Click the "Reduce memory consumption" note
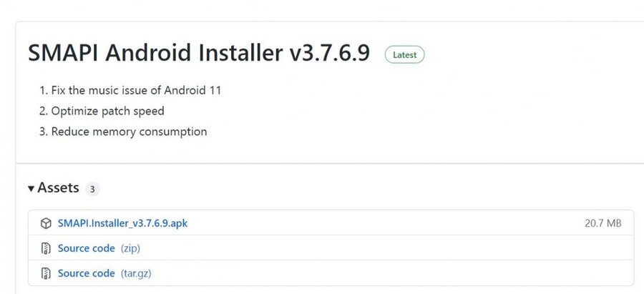 click(129, 132)
